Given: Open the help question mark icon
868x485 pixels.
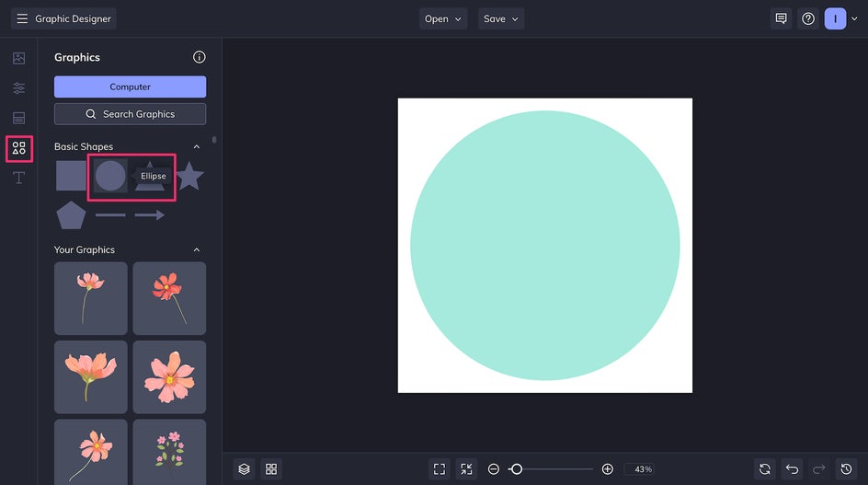Looking at the screenshot, I should (808, 18).
